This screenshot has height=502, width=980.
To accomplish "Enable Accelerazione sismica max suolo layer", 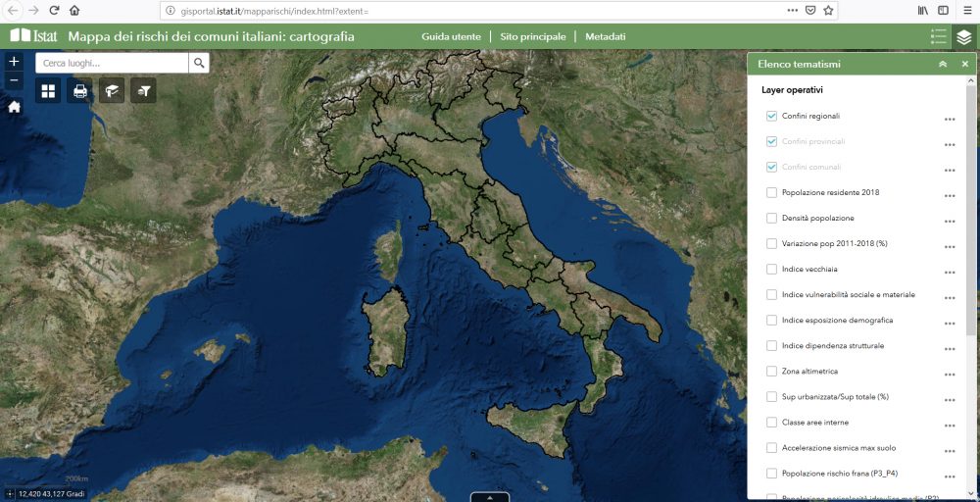I will 771,448.
